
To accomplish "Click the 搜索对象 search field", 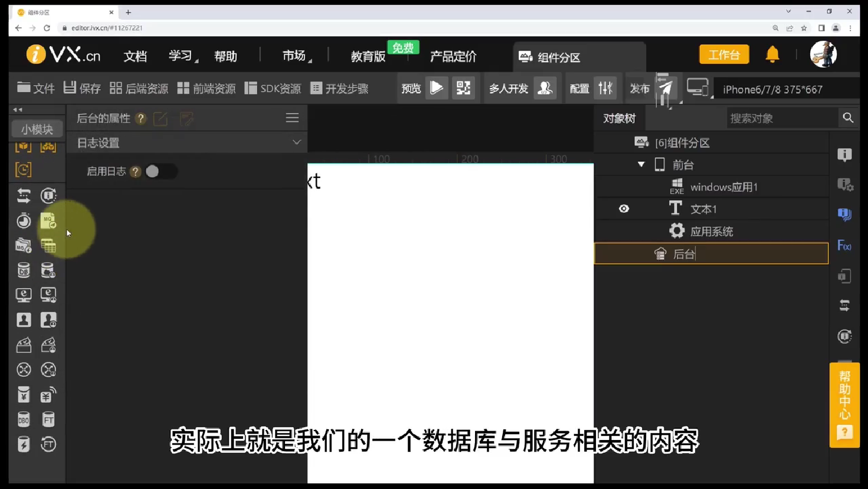I will pyautogui.click(x=782, y=118).
